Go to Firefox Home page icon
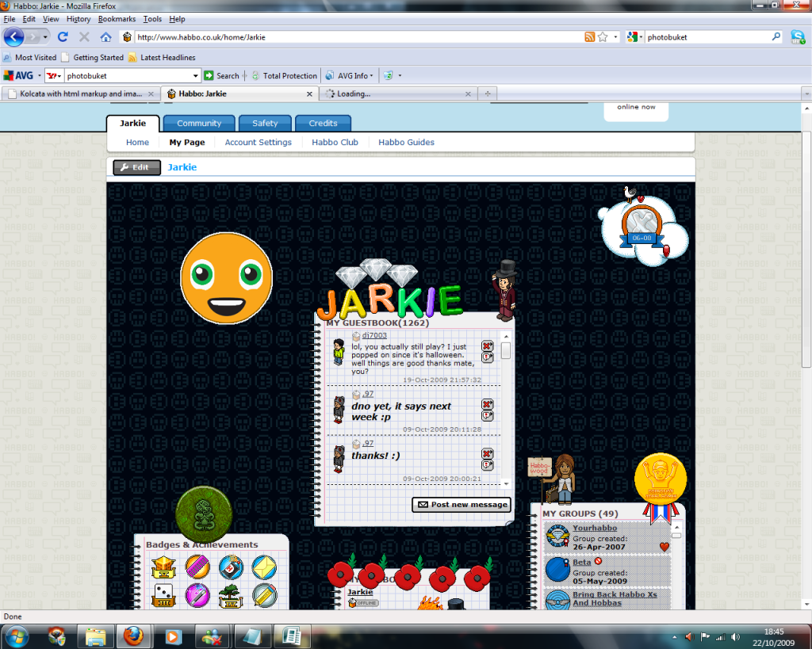Viewport: 812px width, 649px height. click(105, 37)
